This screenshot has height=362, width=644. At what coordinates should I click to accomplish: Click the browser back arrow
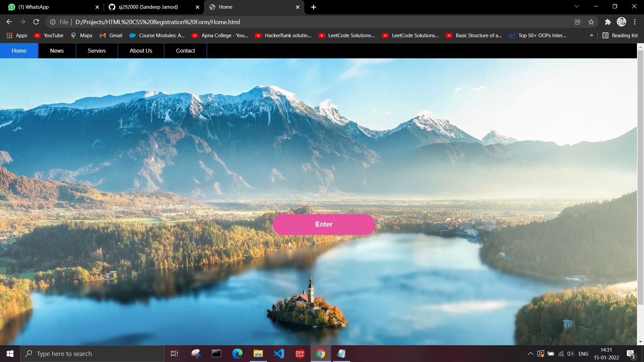pos(9,22)
